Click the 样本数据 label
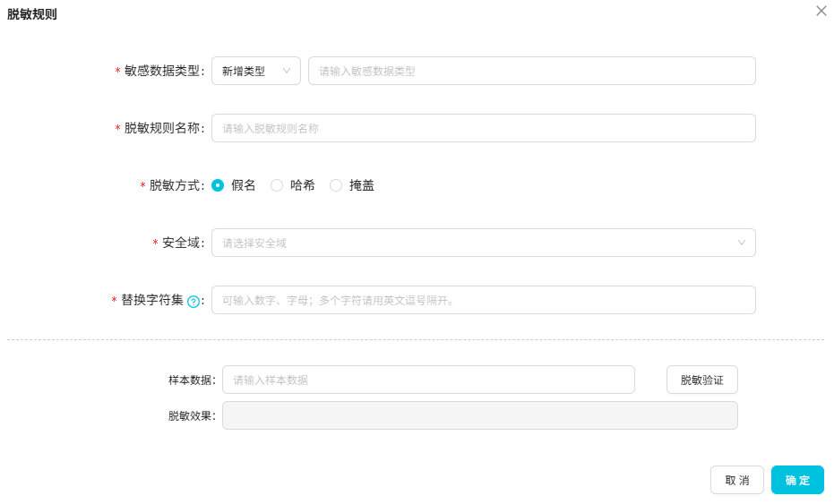The image size is (834, 504). [x=190, y=380]
